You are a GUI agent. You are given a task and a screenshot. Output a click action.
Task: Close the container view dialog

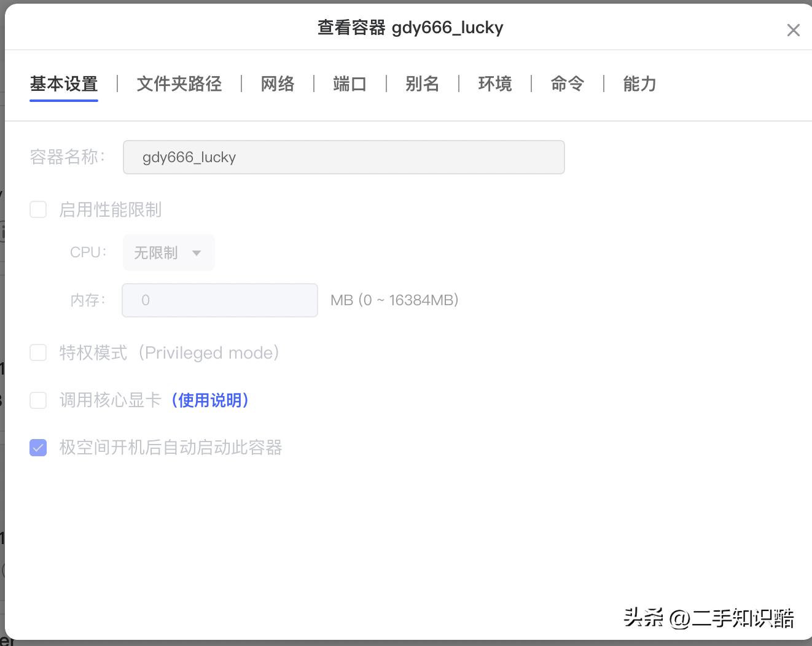794,29
